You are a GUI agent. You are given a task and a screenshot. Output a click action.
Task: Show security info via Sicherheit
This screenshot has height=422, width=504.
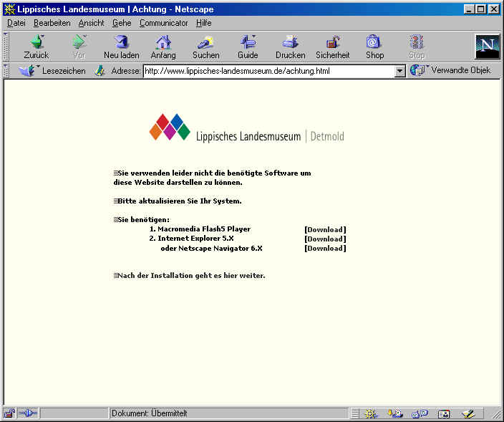pos(333,47)
